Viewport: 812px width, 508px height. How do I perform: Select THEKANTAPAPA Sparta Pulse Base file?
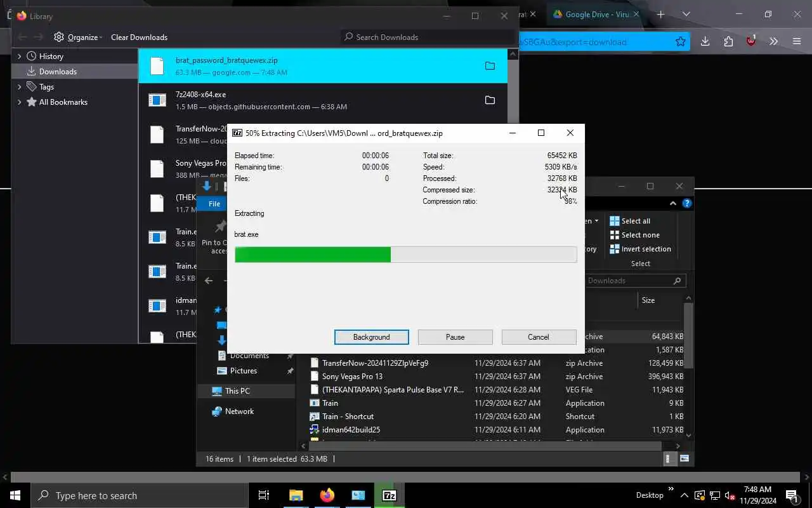(393, 390)
